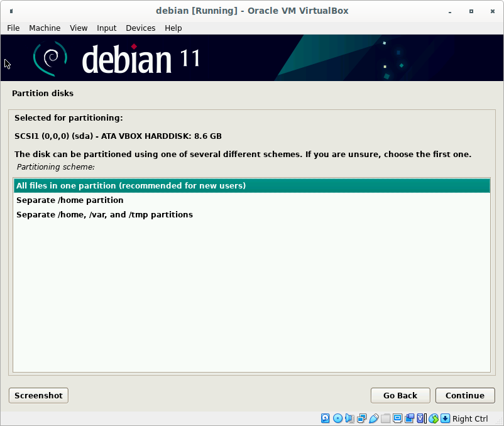Open the shared folders status icon
504x426 pixels.
(385, 418)
